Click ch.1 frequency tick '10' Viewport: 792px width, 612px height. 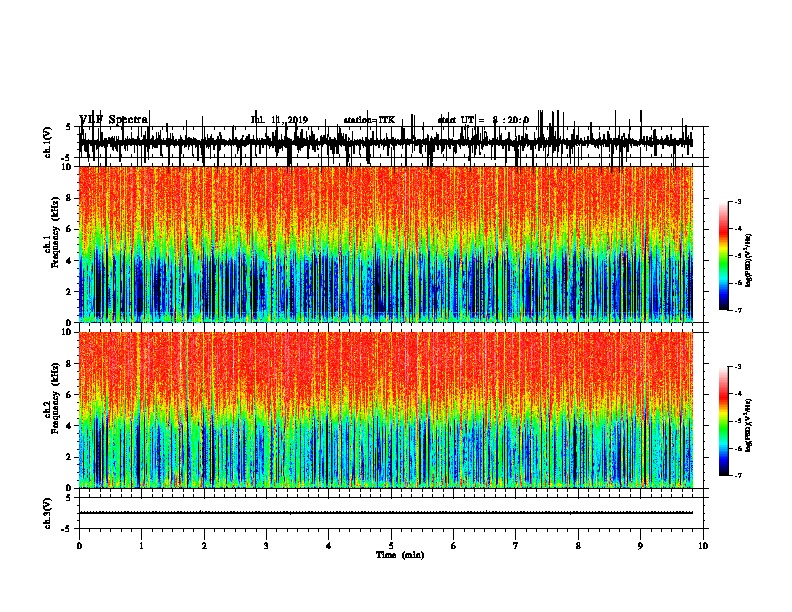tap(69, 167)
